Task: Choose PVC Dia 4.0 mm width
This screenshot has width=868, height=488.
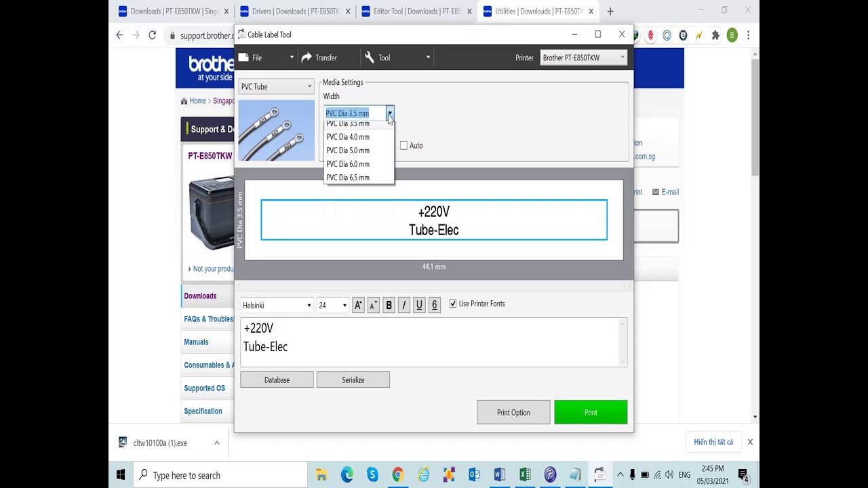Action: point(358,137)
